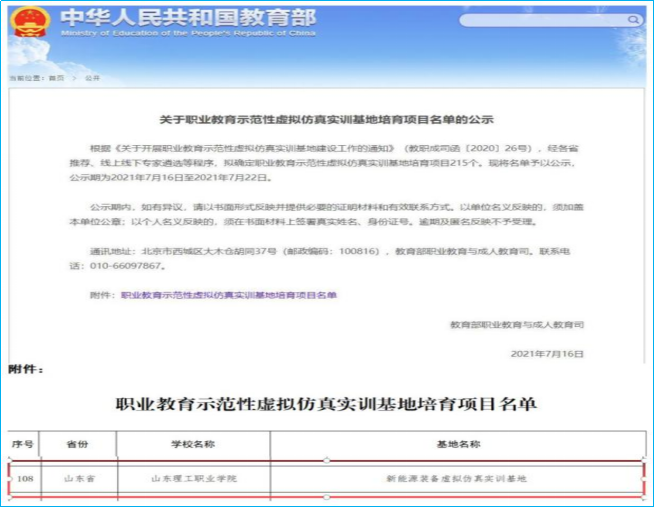This screenshot has height=508, width=655.
Task: Click the phone number 010-66097867
Action: pos(125,266)
